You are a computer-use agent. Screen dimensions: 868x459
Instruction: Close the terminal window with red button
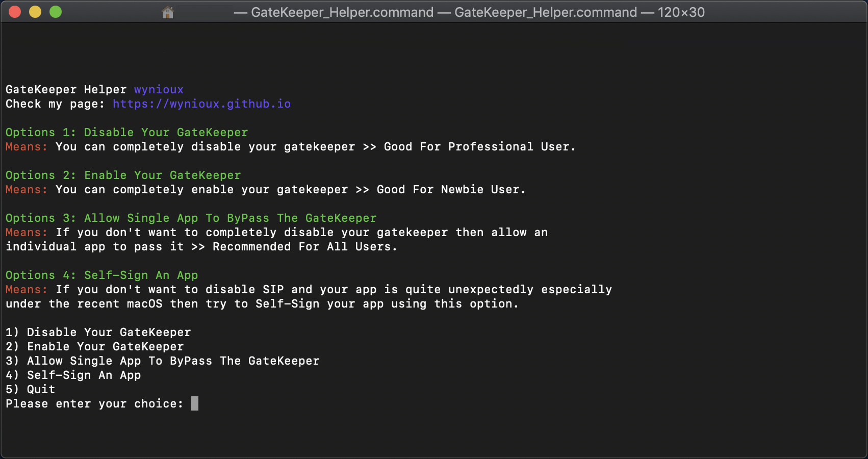pyautogui.click(x=15, y=12)
